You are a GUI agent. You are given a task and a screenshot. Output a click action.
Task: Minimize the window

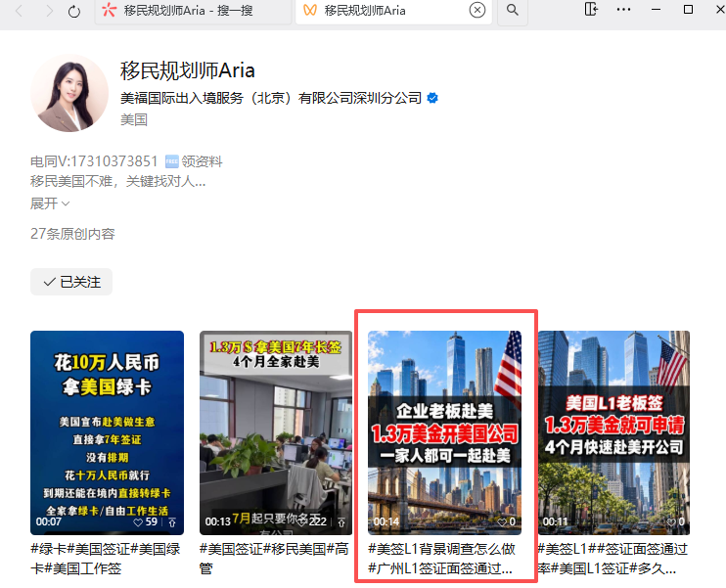(x=657, y=9)
